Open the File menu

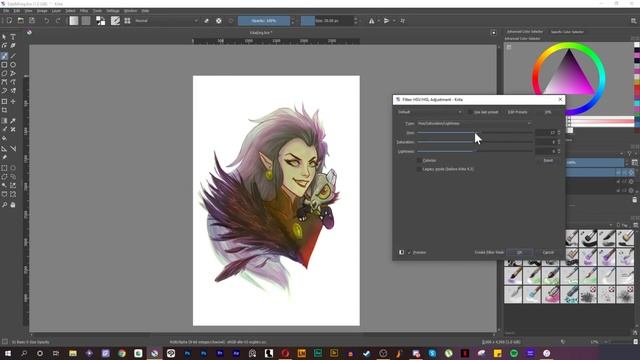tap(6, 11)
